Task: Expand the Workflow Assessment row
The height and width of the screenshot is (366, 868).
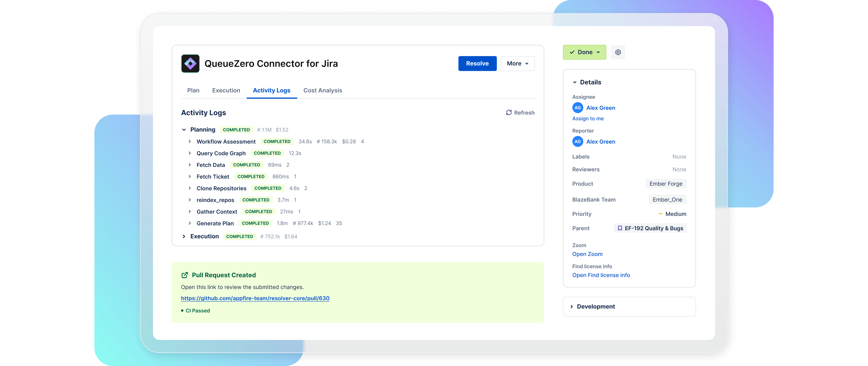Action: pos(190,142)
